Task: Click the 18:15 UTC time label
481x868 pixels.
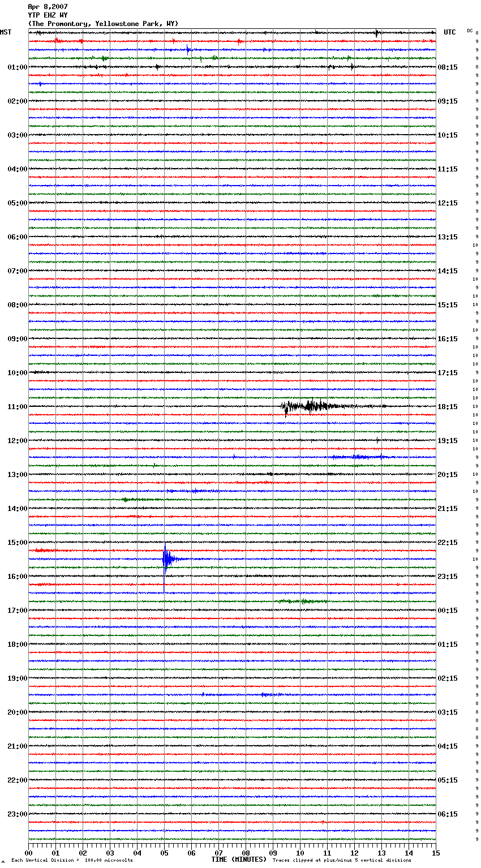Action: click(x=448, y=407)
